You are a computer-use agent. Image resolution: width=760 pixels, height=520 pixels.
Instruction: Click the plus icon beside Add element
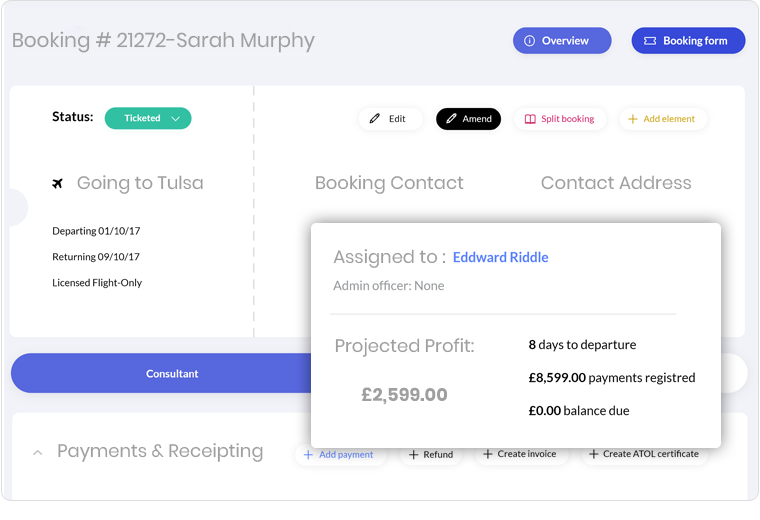click(633, 119)
